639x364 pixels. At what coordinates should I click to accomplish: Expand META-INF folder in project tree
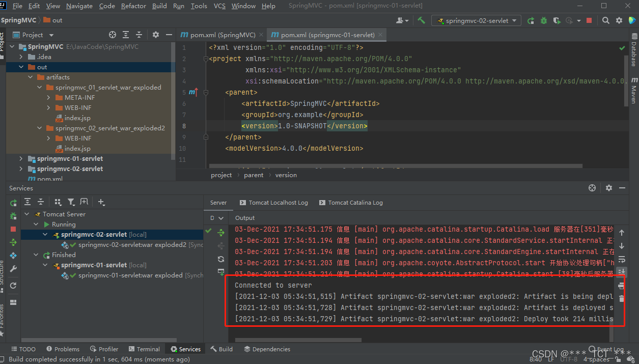(48, 98)
